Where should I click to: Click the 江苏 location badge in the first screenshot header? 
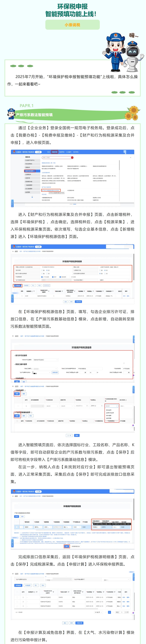[x=38, y=152]
